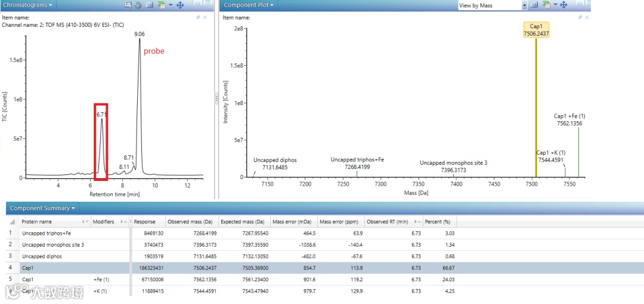The height and width of the screenshot is (304, 644).
Task: Sort by Mass error (mDa) column header
Action: point(293,222)
